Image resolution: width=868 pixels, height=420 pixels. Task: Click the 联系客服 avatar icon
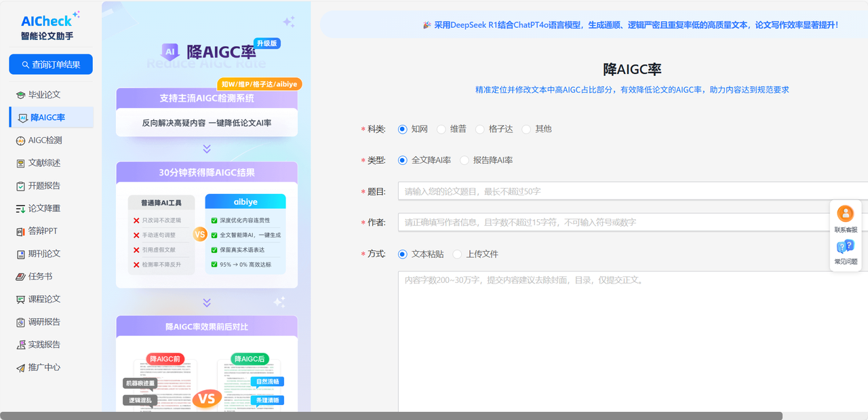click(x=846, y=214)
